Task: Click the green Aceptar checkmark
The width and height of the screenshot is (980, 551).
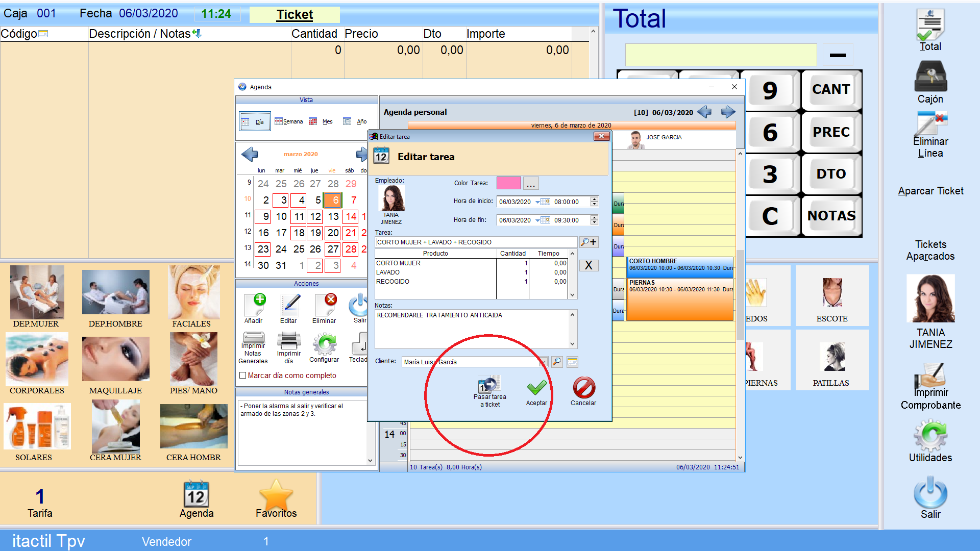Action: click(x=536, y=388)
